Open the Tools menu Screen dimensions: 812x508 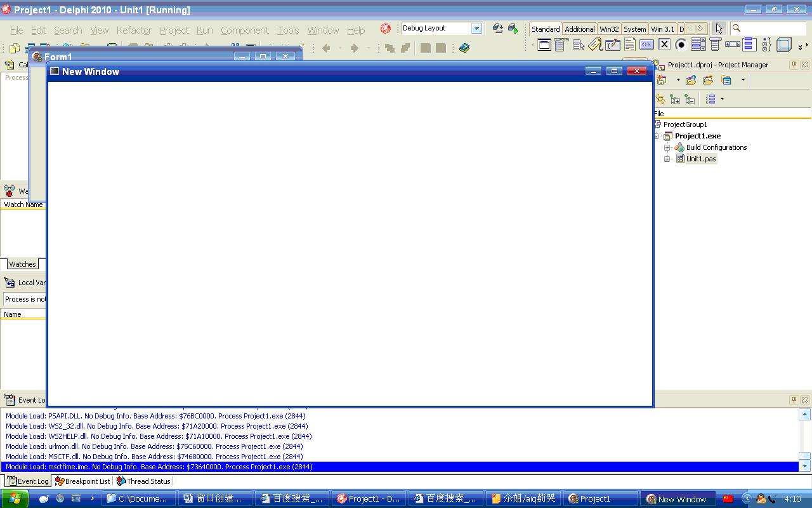pos(288,30)
